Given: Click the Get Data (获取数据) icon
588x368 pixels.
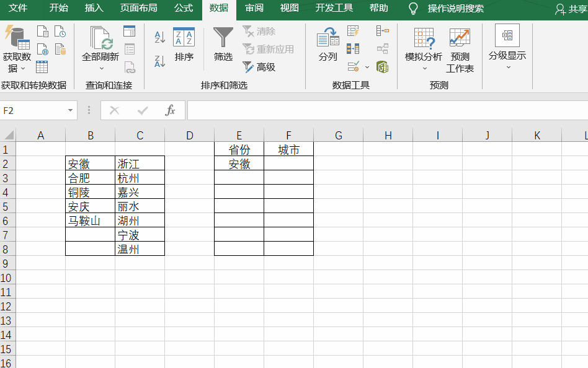Looking at the screenshot, I should click(x=17, y=37).
